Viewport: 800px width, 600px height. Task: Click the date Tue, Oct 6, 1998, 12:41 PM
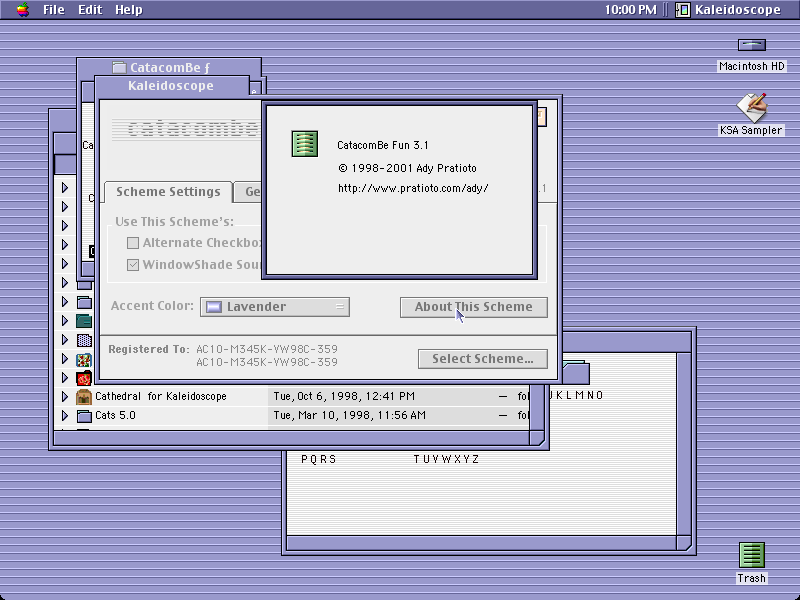344,396
